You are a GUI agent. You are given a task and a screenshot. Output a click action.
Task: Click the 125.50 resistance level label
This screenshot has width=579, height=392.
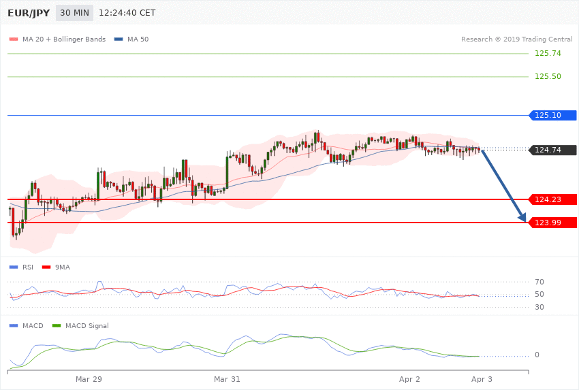[x=548, y=76]
